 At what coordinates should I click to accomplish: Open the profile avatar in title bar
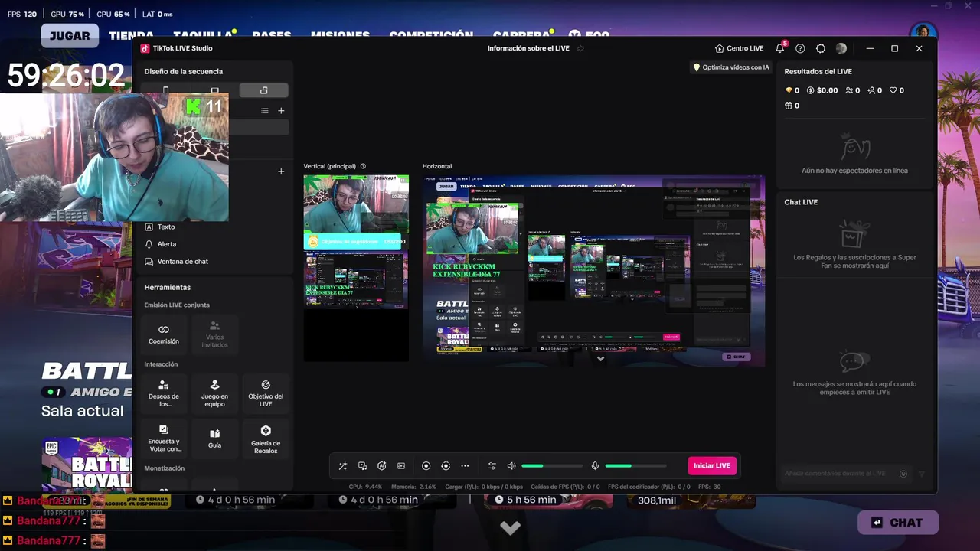tap(841, 48)
